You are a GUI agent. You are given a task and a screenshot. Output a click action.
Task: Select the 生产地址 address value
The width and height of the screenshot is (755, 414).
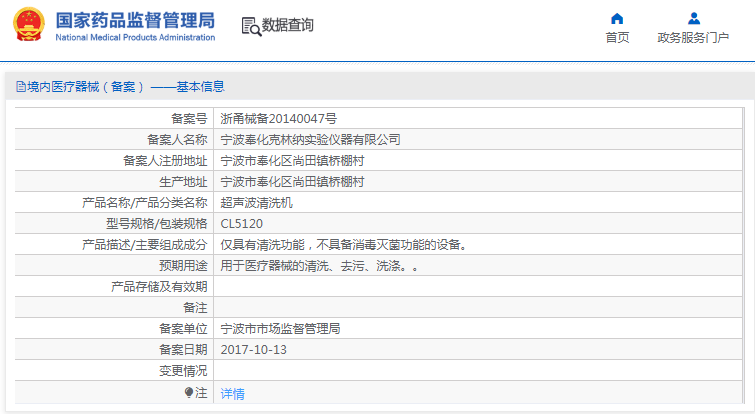(x=292, y=182)
